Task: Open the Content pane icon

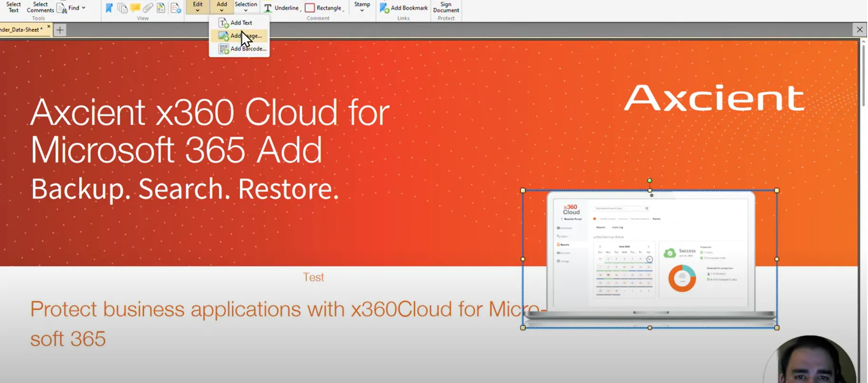Action: (x=161, y=8)
